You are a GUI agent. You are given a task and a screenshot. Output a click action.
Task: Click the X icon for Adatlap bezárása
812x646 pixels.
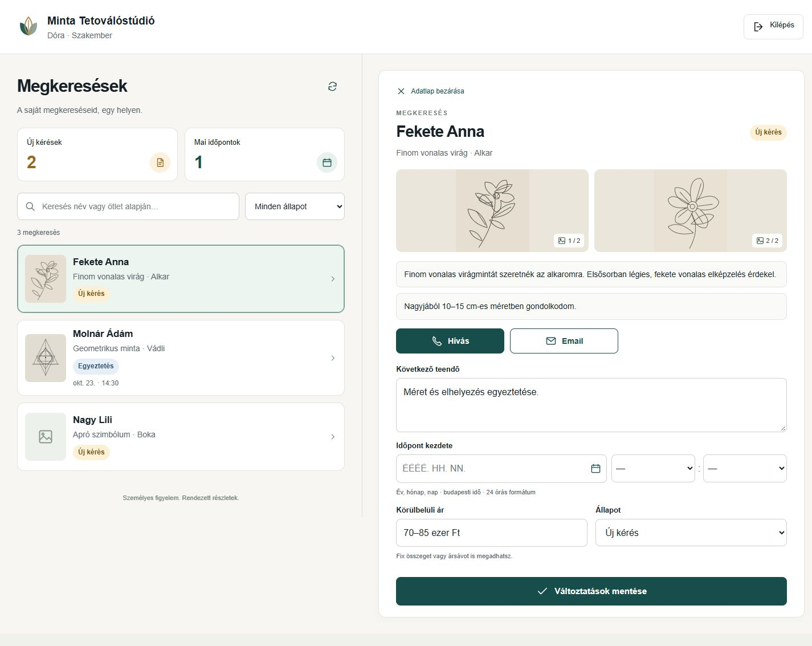[401, 91]
